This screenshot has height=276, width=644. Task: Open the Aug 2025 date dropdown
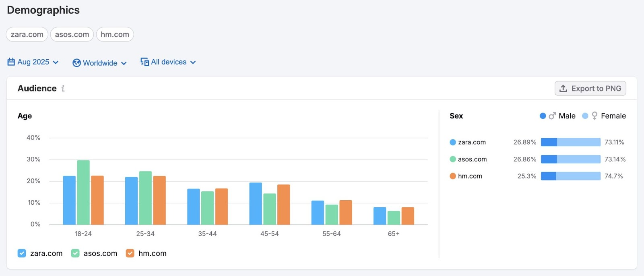(x=33, y=62)
